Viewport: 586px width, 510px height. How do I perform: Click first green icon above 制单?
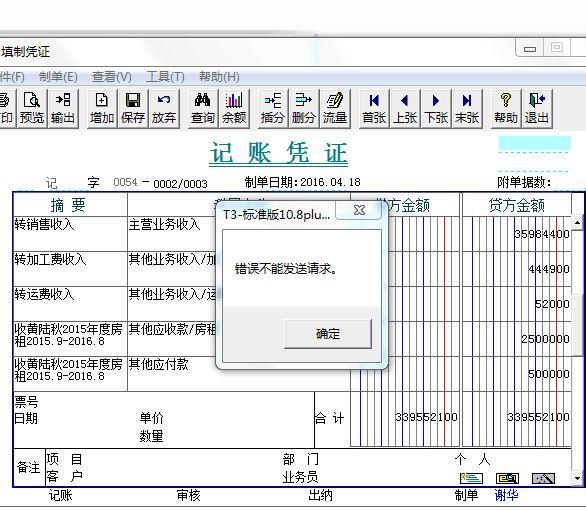(x=471, y=478)
